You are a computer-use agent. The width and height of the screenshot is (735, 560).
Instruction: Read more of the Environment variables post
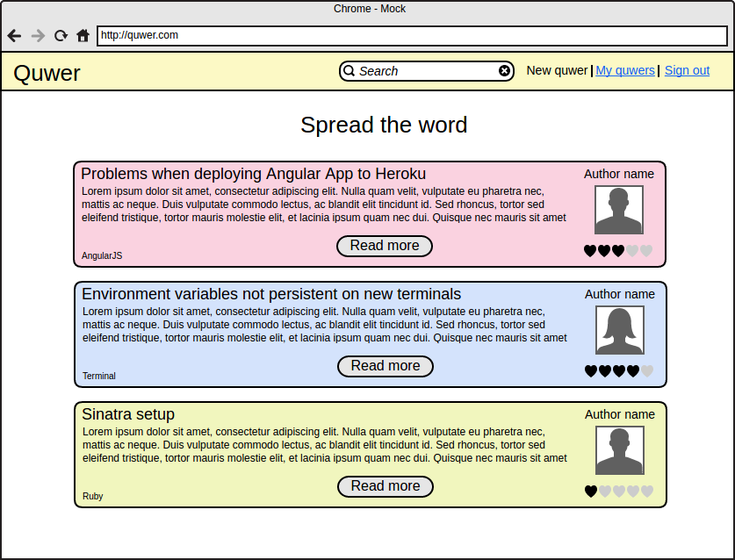386,366
